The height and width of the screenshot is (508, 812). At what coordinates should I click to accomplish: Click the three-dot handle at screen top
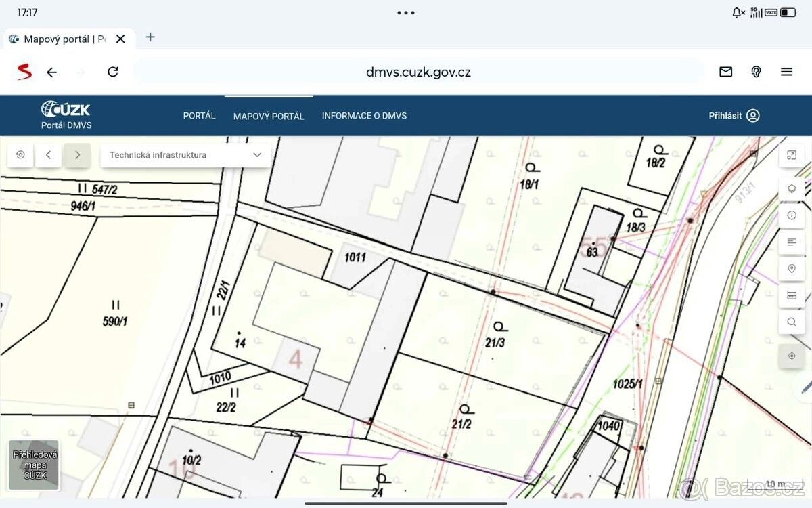pyautogui.click(x=406, y=12)
